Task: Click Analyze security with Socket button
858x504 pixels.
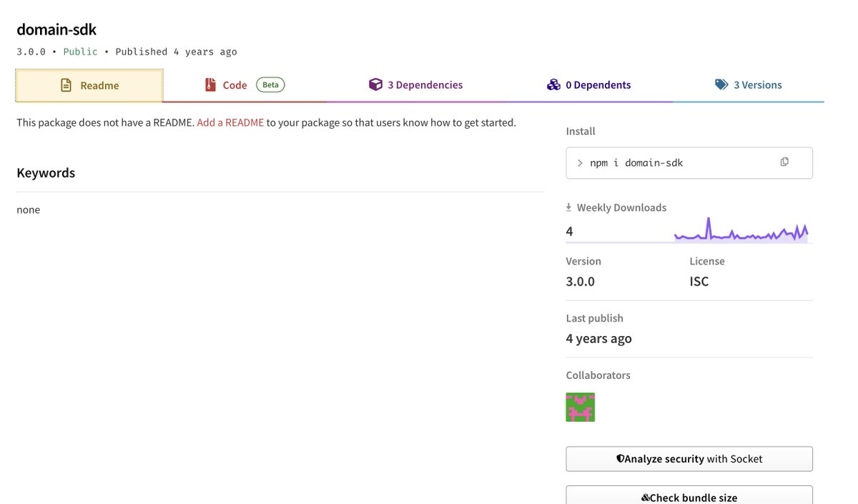Action: coord(689,459)
